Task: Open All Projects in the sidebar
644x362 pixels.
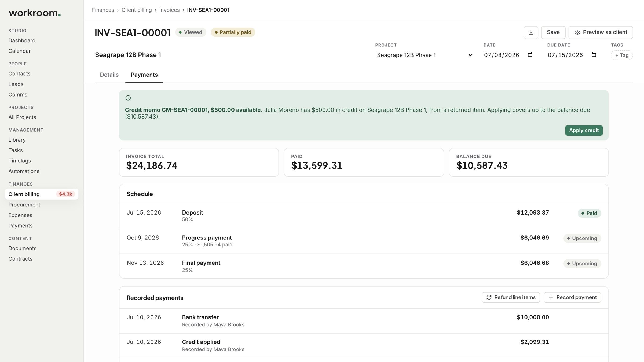Action: (22, 117)
